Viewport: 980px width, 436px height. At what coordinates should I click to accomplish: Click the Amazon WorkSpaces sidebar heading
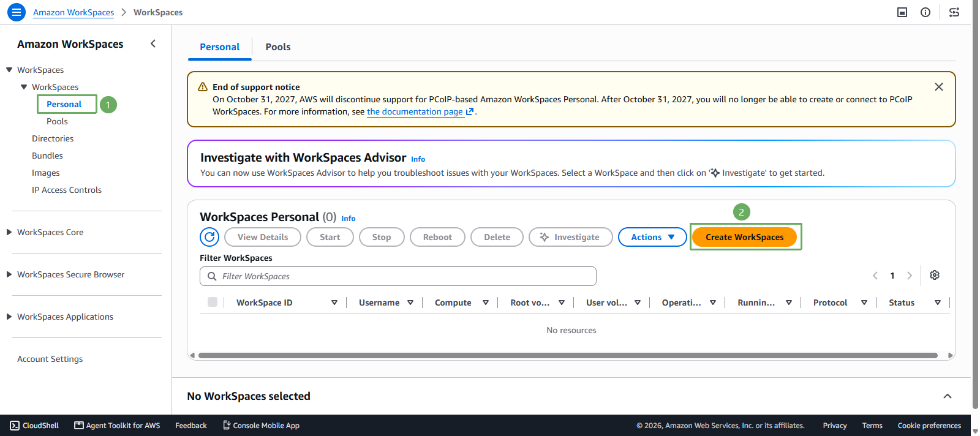[x=70, y=44]
